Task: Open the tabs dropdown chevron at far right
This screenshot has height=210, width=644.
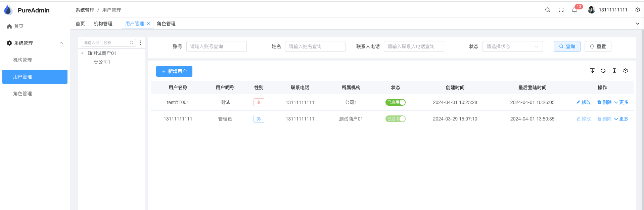Action: click(638, 24)
